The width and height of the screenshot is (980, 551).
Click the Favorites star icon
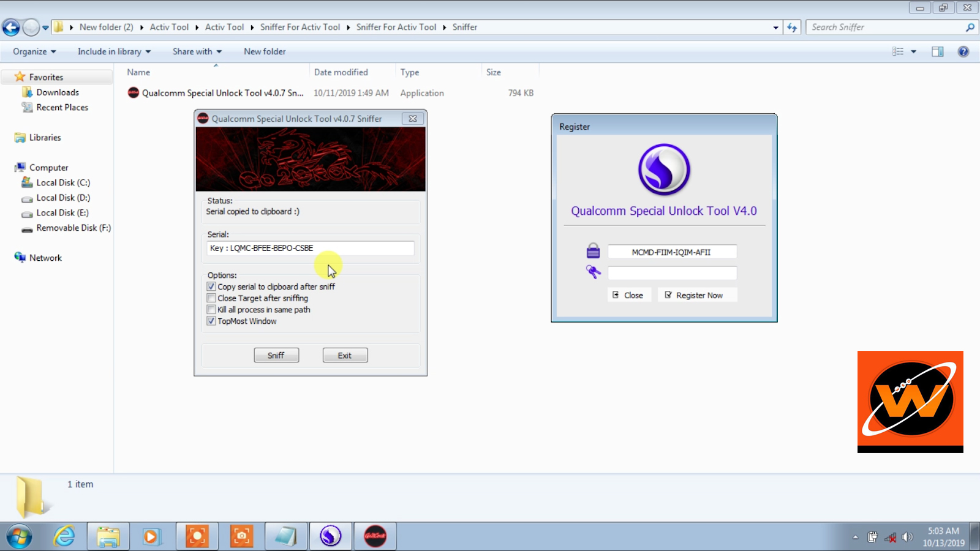click(x=20, y=77)
